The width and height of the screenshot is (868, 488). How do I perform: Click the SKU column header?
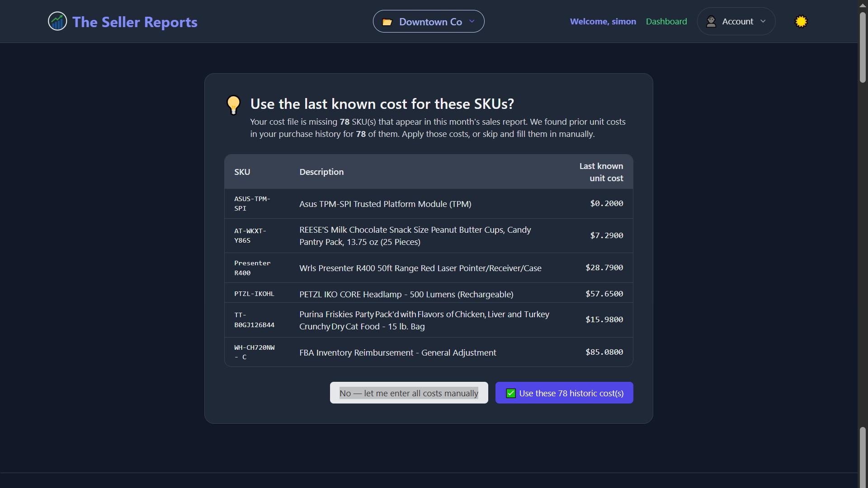pos(242,172)
